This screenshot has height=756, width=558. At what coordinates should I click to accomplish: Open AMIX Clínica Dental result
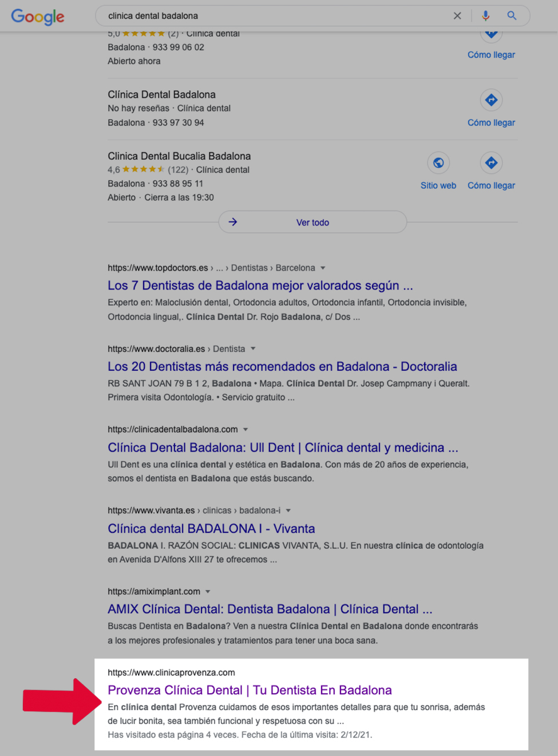coord(270,609)
